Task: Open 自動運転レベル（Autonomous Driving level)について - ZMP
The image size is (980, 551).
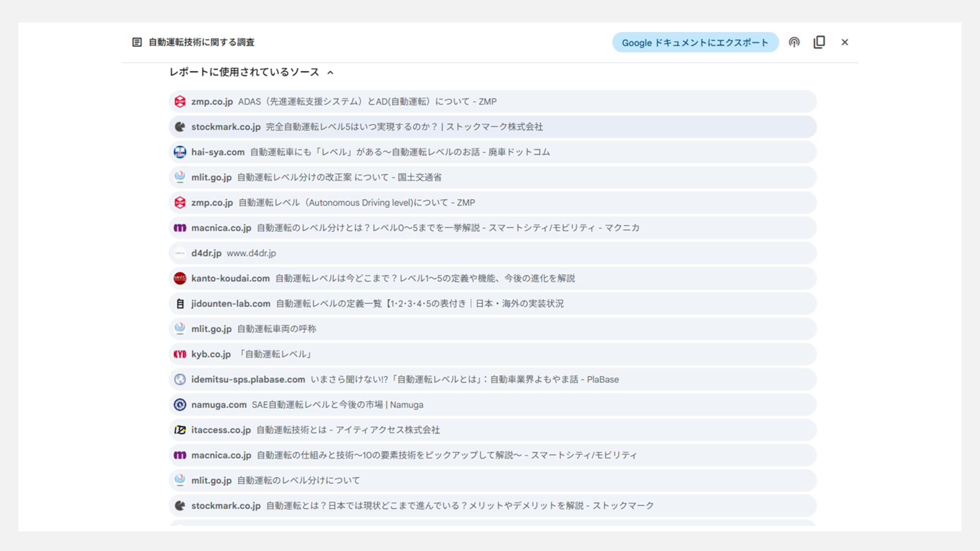Action: [x=493, y=202]
